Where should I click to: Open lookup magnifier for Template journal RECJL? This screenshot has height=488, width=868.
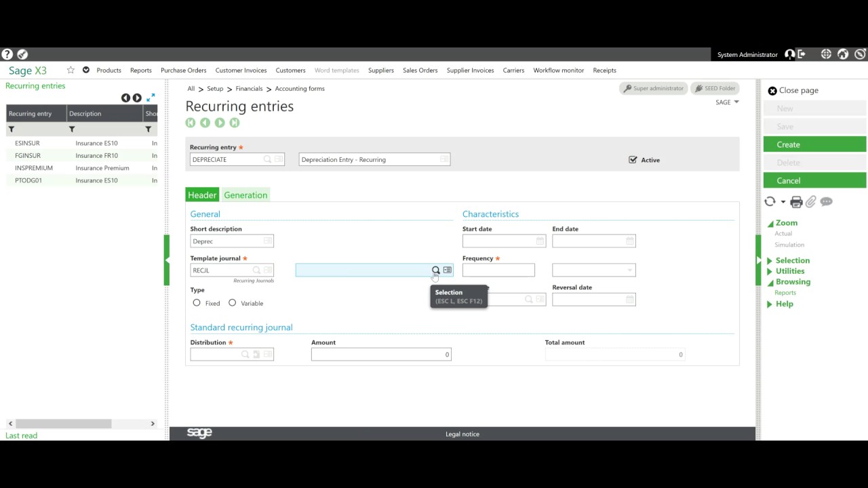[x=256, y=270]
